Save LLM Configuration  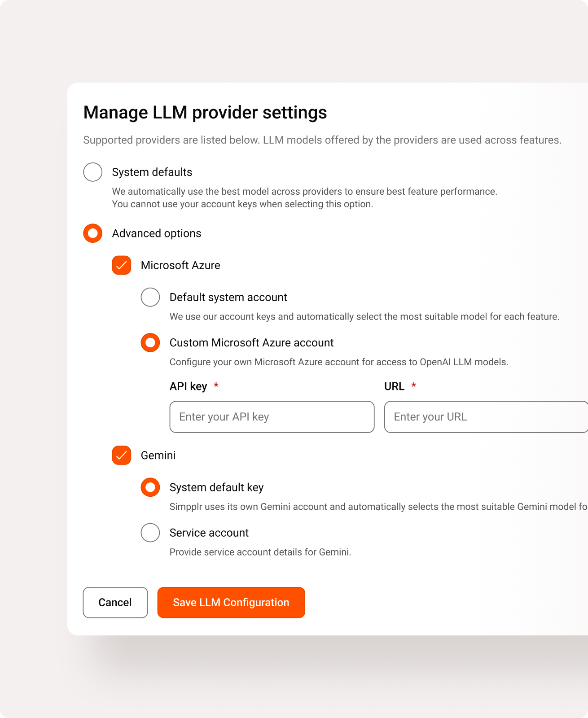click(231, 602)
